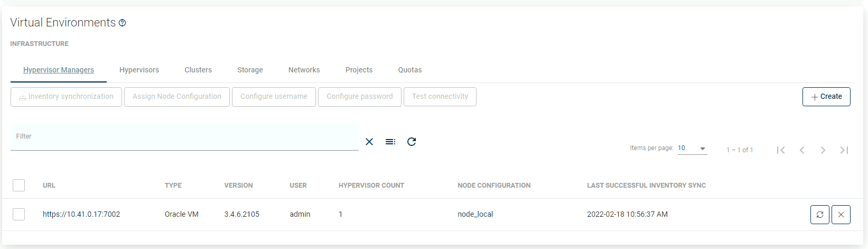This screenshot has width=868, height=249.
Task: Clear the filter with the X icon
Action: pos(369,142)
